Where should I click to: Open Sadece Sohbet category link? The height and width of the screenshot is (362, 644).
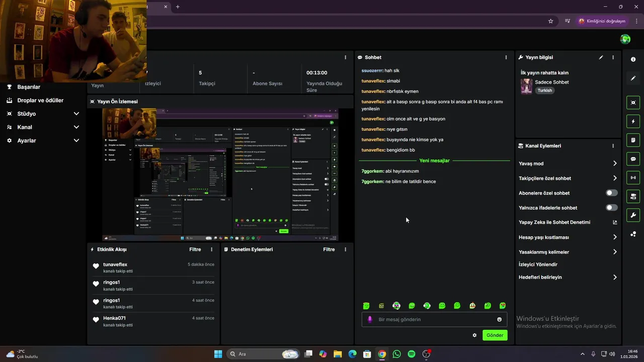tap(552, 82)
